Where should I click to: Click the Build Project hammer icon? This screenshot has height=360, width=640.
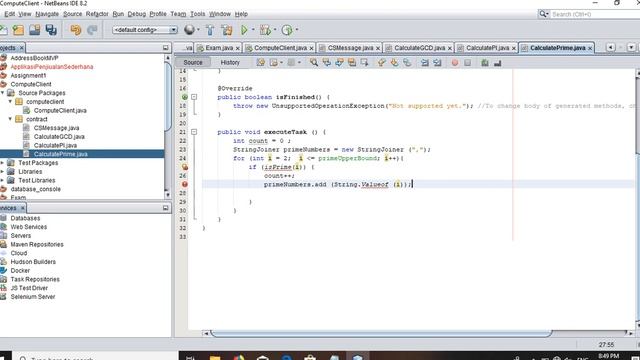(210, 30)
